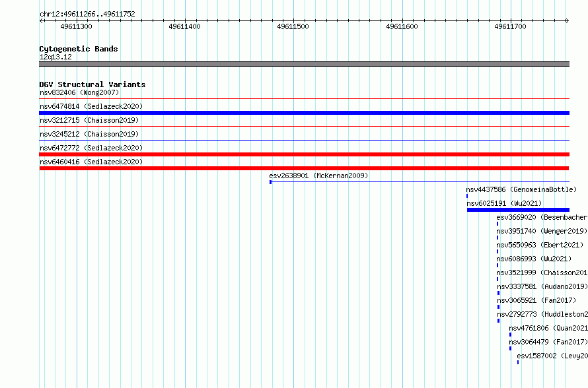Open nsv4761806 (Quan2021) label
Image resolution: width=588 pixels, height=388 pixels.
(x=548, y=328)
